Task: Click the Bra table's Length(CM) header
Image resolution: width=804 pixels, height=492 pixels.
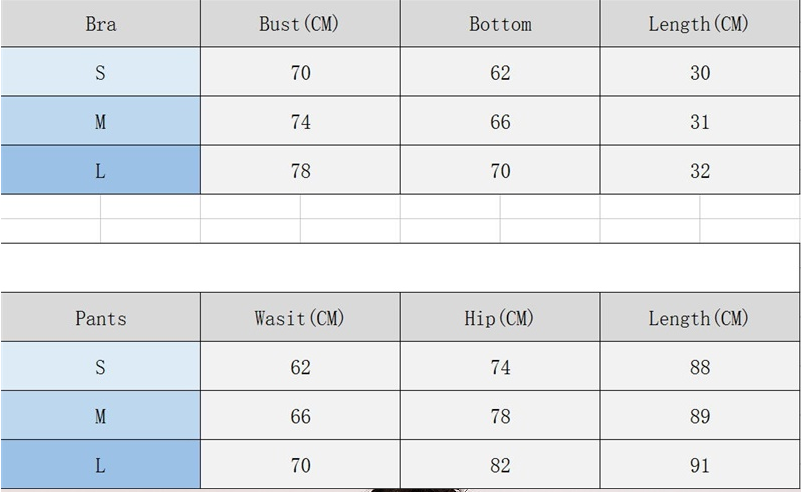Action: pyautogui.click(x=699, y=24)
